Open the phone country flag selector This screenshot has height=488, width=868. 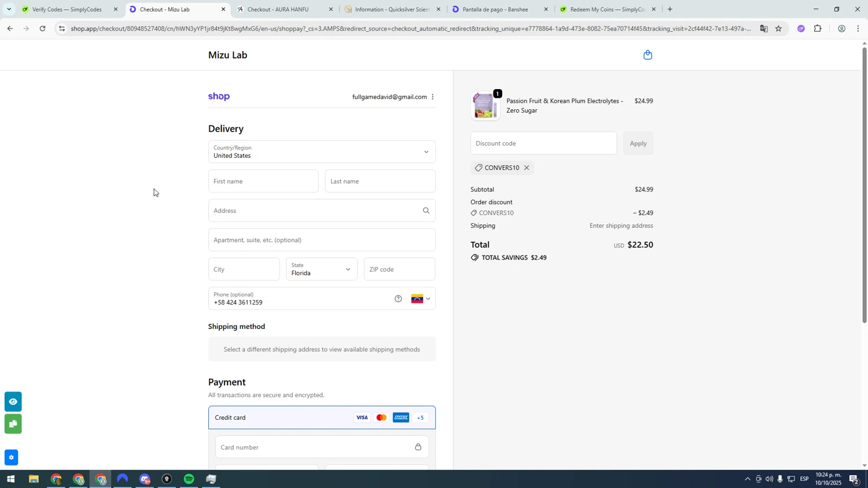pyautogui.click(x=421, y=299)
